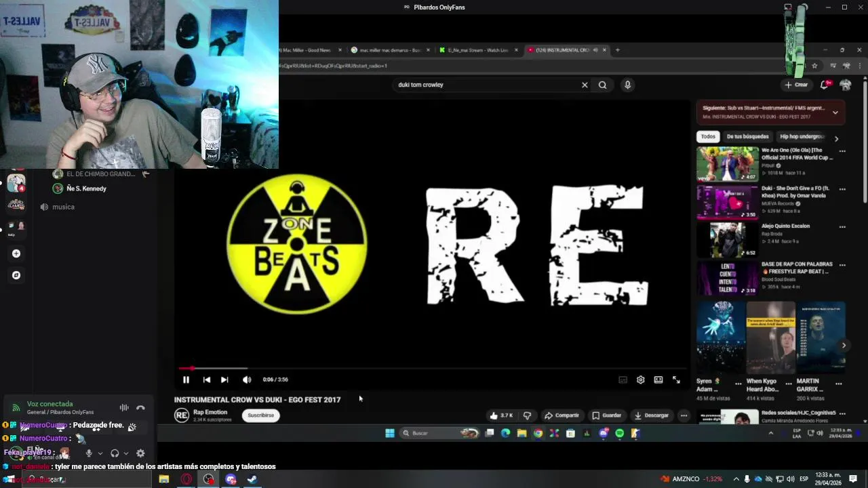The width and height of the screenshot is (868, 488).
Task: Open options for BASE DE RAP video
Action: [842, 265]
